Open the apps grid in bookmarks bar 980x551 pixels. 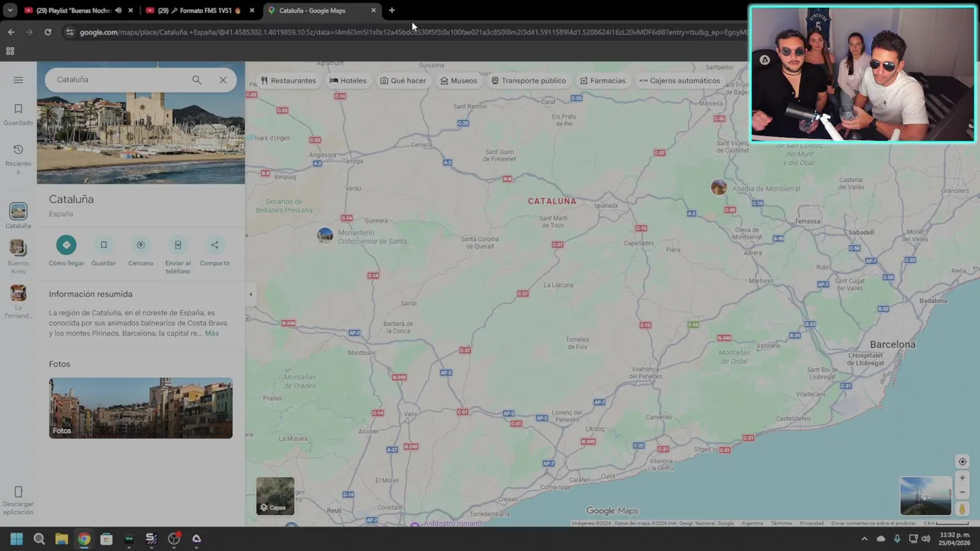10,51
